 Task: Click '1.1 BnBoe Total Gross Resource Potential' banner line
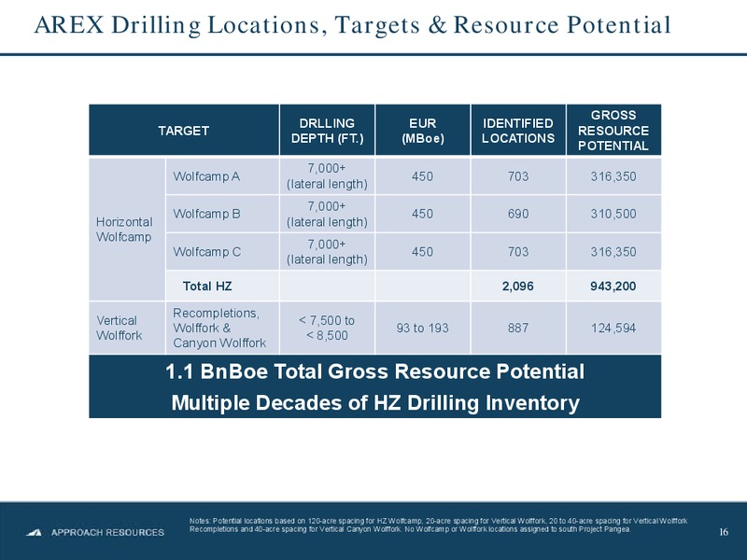[375, 371]
